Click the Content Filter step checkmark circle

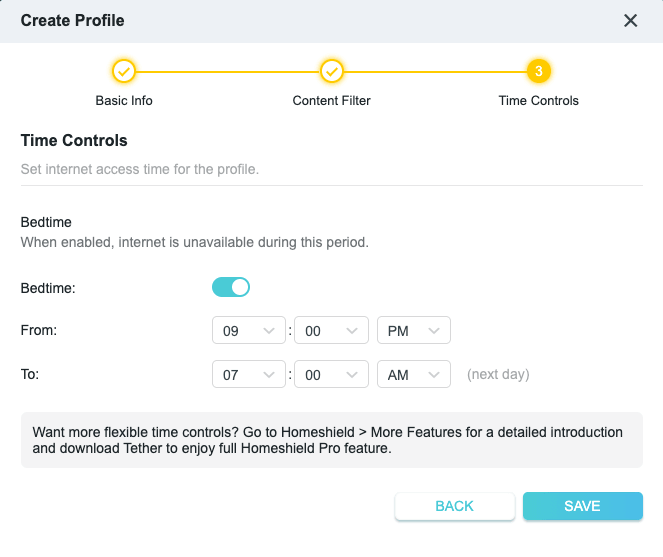(331, 71)
